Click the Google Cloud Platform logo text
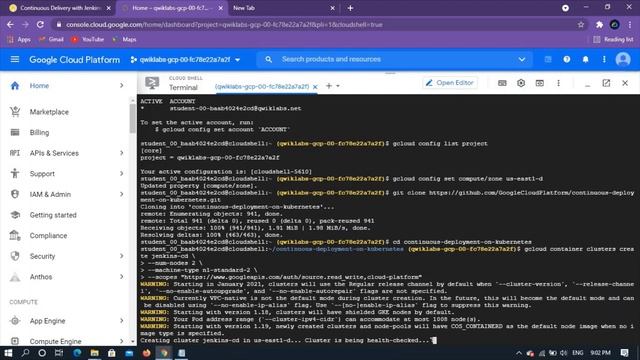The height and width of the screenshot is (360, 640). click(x=74, y=60)
